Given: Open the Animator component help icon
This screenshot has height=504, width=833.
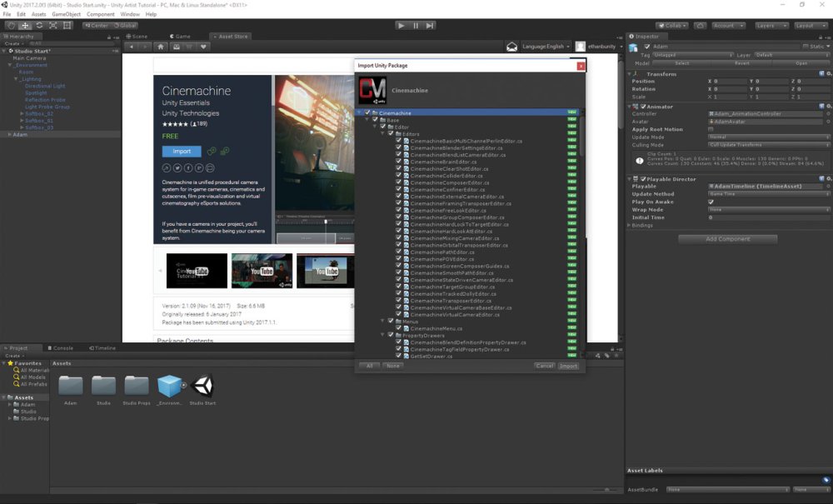Looking at the screenshot, I should pyautogui.click(x=822, y=107).
